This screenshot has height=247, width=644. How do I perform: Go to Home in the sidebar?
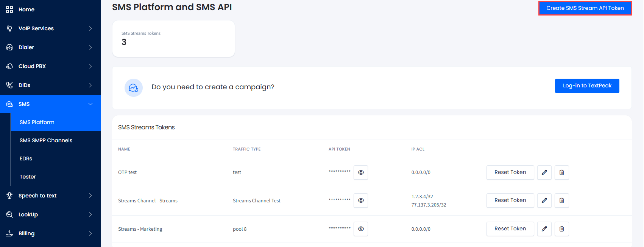pyautogui.click(x=27, y=9)
